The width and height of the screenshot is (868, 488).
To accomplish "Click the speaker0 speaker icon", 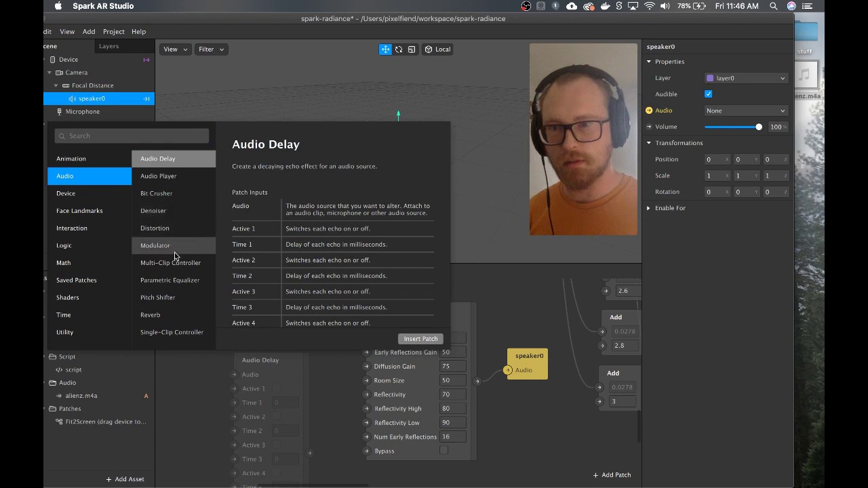I will [73, 99].
